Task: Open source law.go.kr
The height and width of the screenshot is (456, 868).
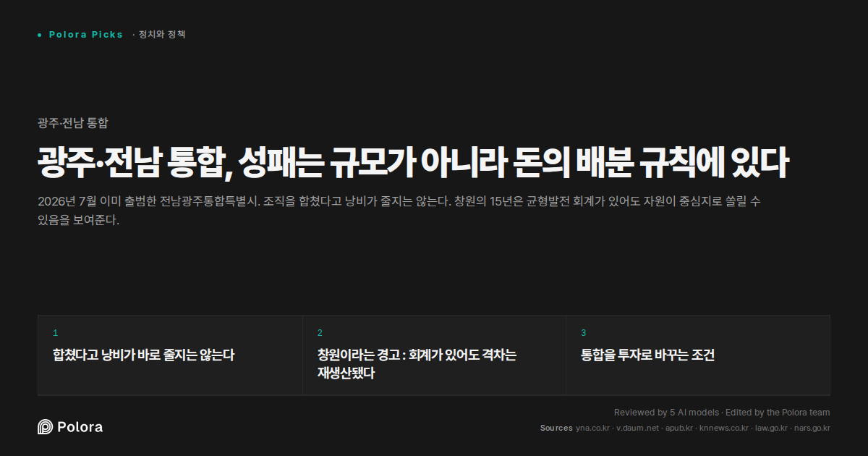Action: (771, 428)
